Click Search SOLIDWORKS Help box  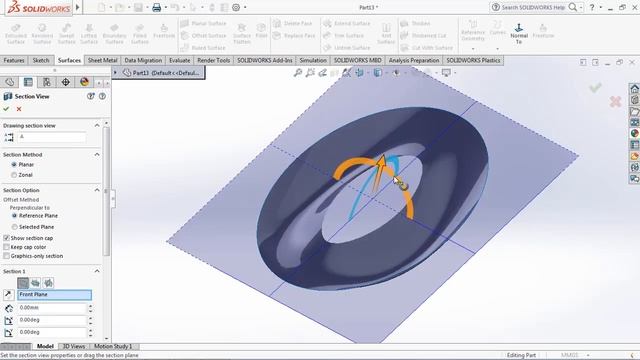click(x=533, y=7)
